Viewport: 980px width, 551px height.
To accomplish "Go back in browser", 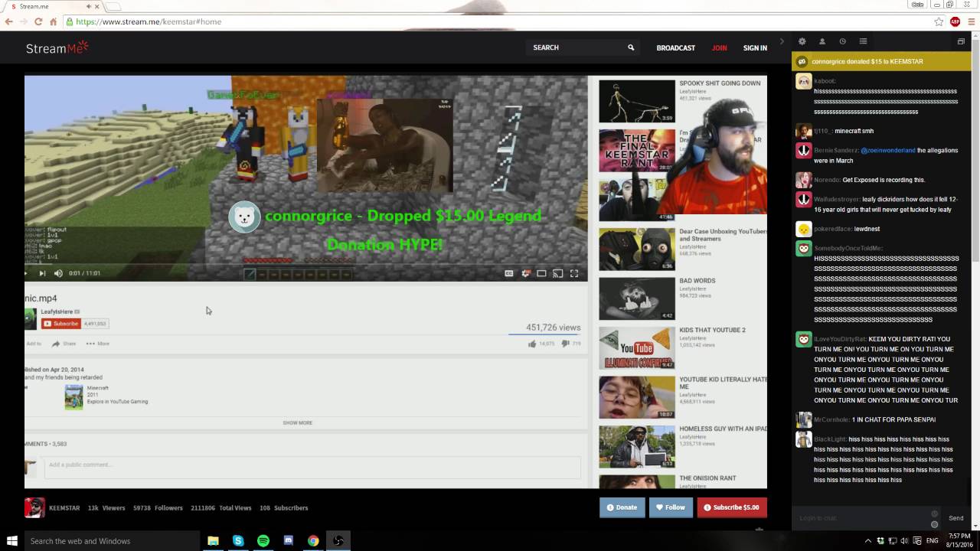I will [x=9, y=21].
